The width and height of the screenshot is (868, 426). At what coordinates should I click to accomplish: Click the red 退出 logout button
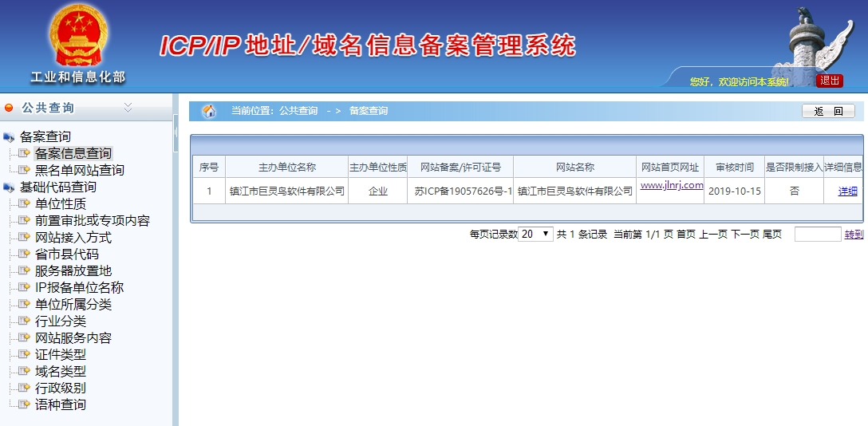coord(830,81)
